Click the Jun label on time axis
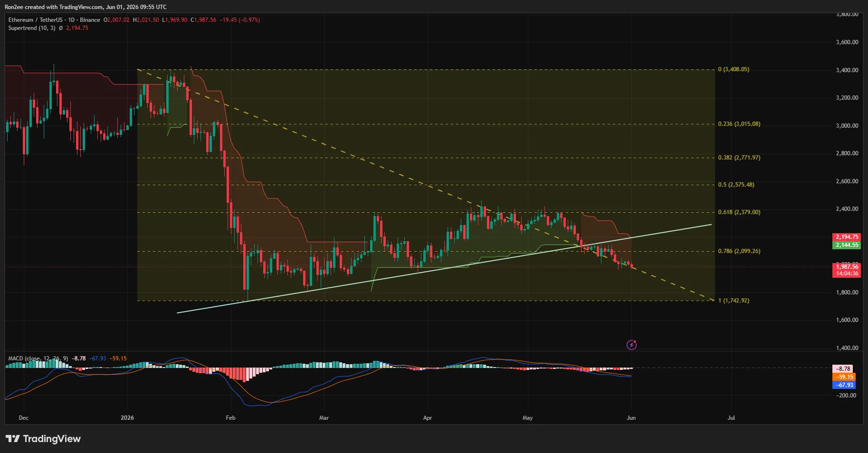The image size is (868, 453). (631, 418)
